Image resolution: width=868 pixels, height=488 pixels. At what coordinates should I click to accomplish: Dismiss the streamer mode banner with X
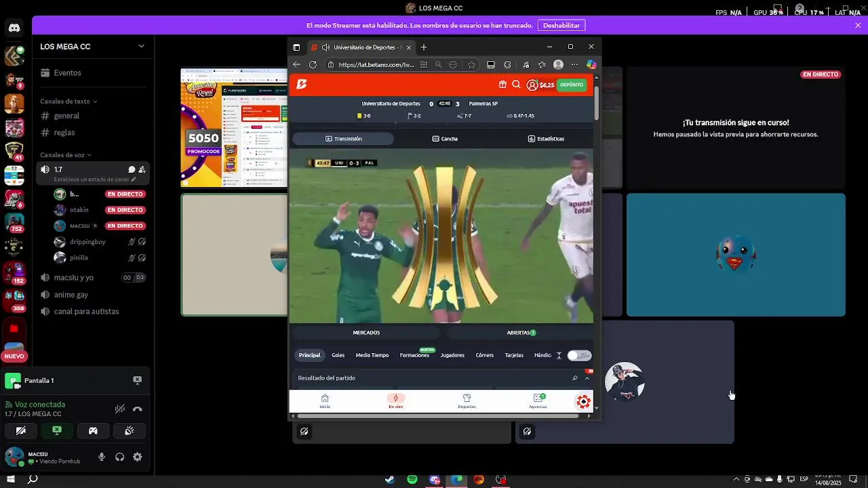coord(858,25)
